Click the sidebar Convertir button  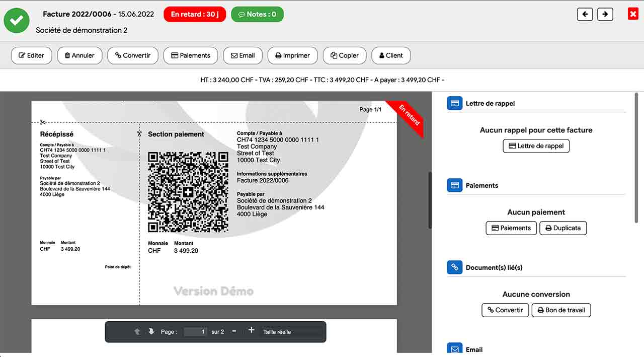click(x=505, y=310)
